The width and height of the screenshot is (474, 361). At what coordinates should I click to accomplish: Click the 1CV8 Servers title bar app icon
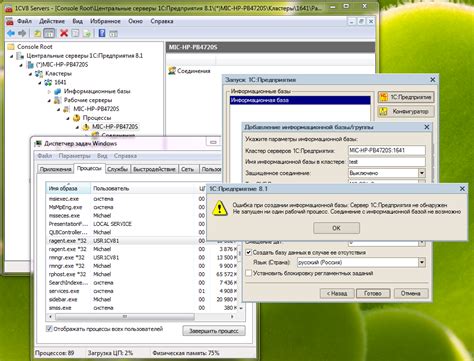[x=9, y=8]
